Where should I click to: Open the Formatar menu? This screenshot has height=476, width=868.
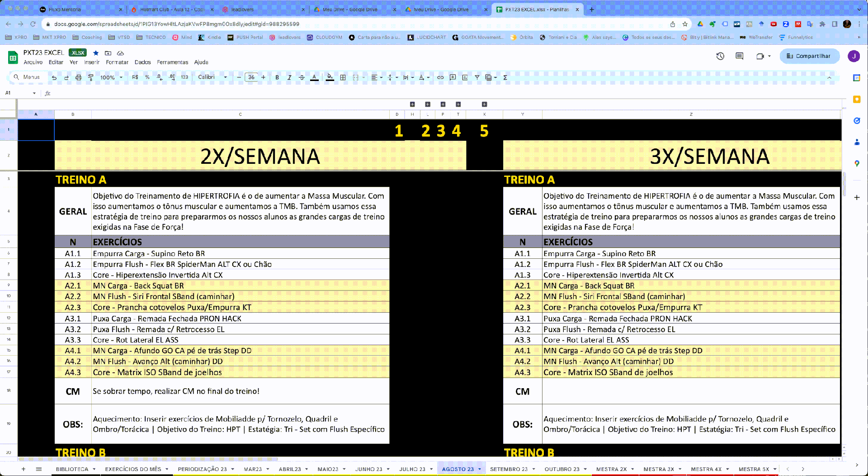[117, 62]
